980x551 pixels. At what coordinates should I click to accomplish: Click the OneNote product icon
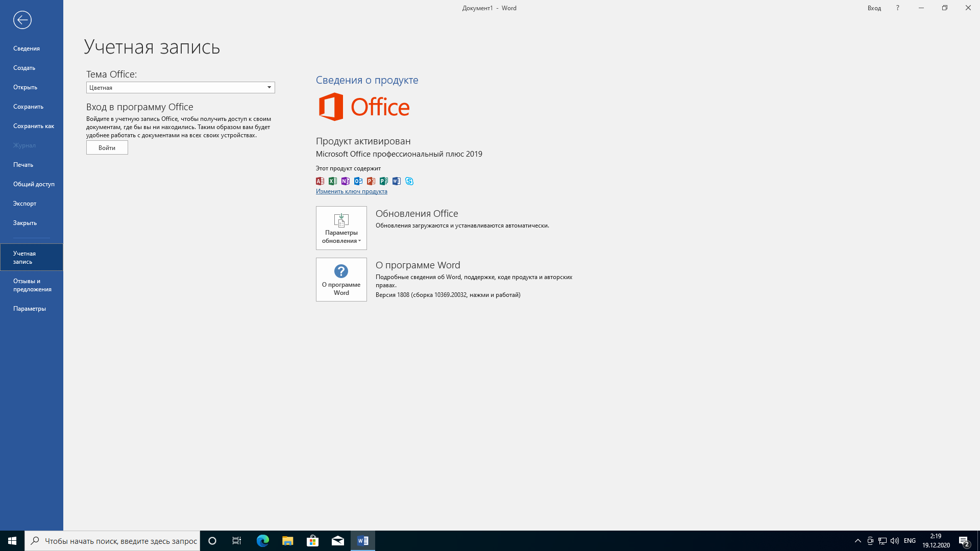346,181
